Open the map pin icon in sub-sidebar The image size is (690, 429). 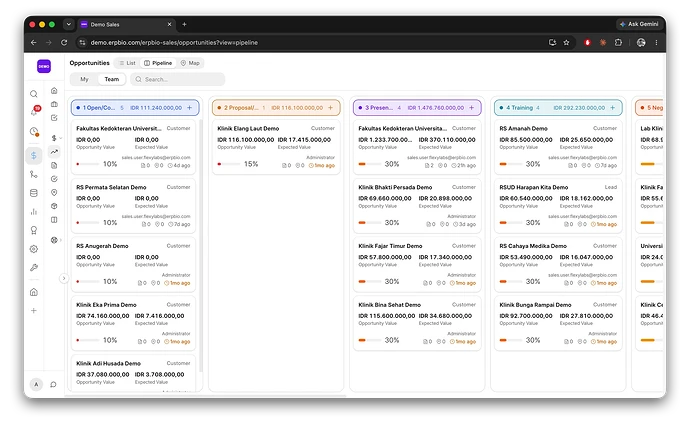coord(54,192)
